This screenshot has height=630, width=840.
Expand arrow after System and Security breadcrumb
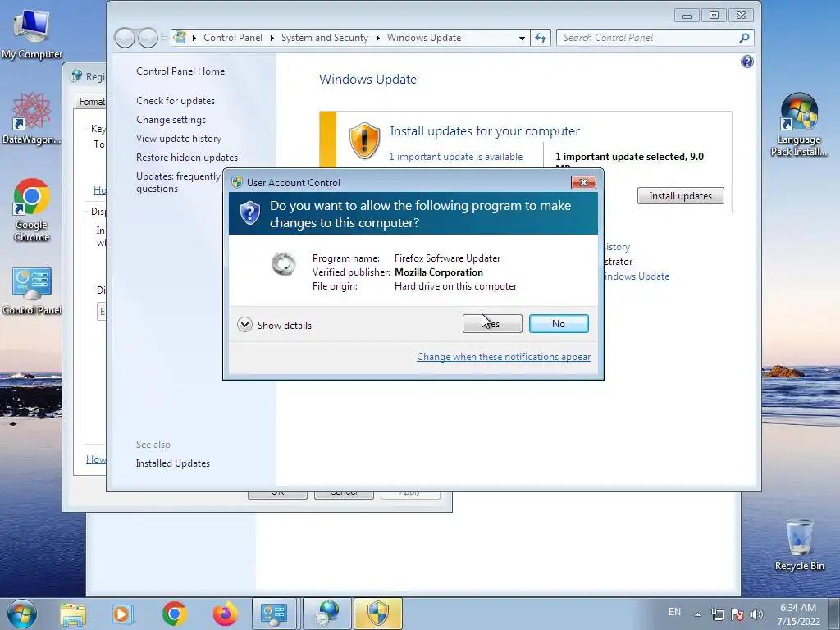coord(377,38)
